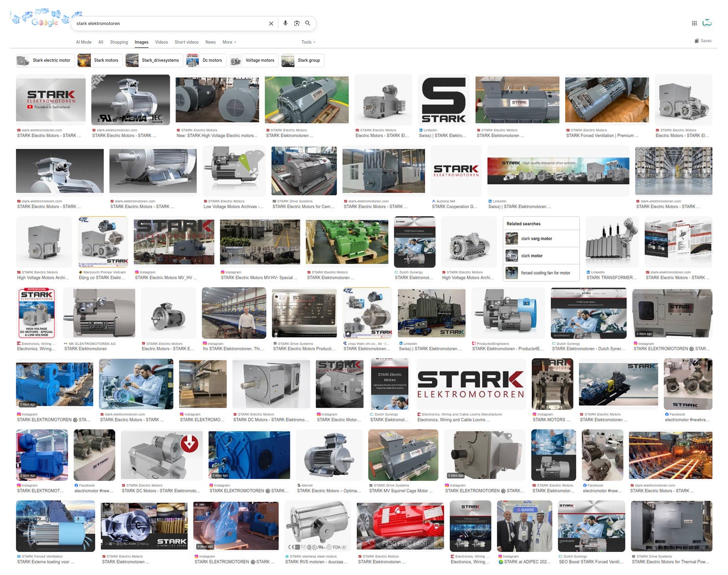The height and width of the screenshot is (575, 728).
Task: Open the Google apps grid icon
Action: [694, 23]
